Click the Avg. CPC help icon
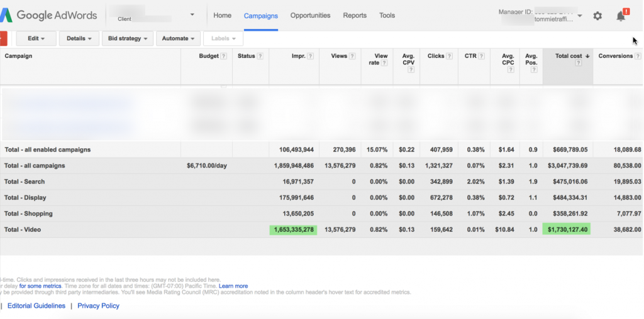The width and height of the screenshot is (644, 319). (511, 70)
